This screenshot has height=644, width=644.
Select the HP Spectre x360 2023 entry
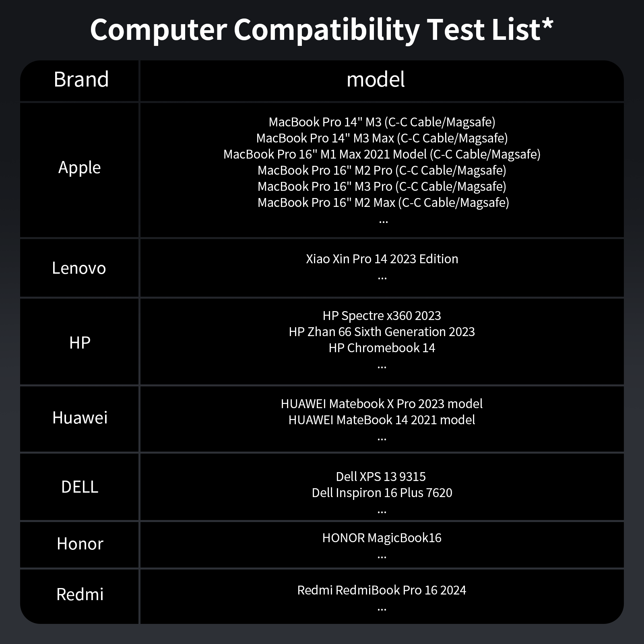[382, 316]
